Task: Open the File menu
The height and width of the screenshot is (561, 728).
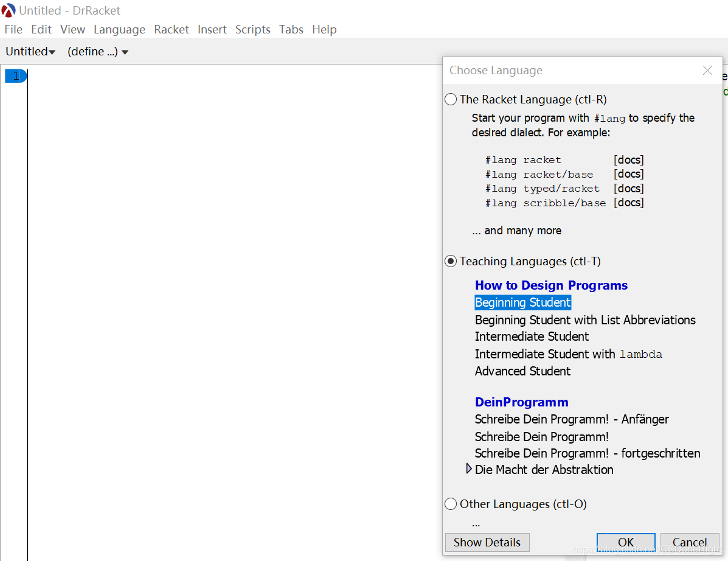Action: tap(13, 29)
